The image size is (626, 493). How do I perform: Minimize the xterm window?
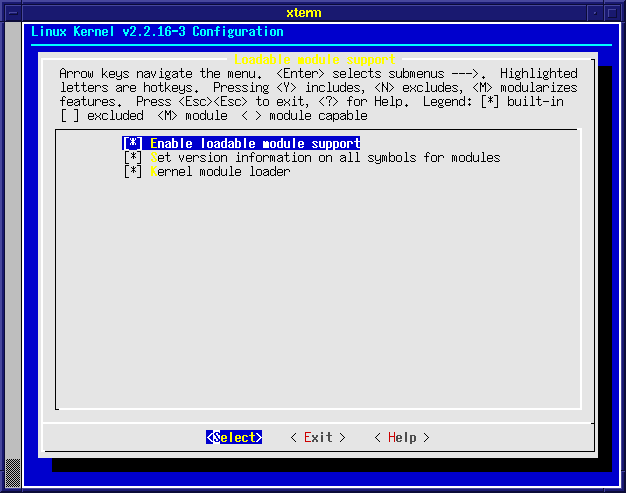click(x=594, y=11)
